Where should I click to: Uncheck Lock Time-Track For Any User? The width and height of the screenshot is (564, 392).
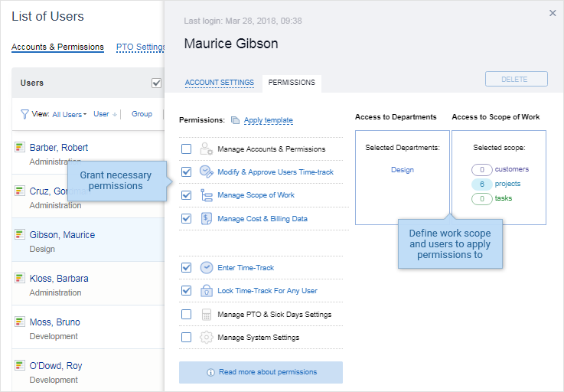pos(186,290)
